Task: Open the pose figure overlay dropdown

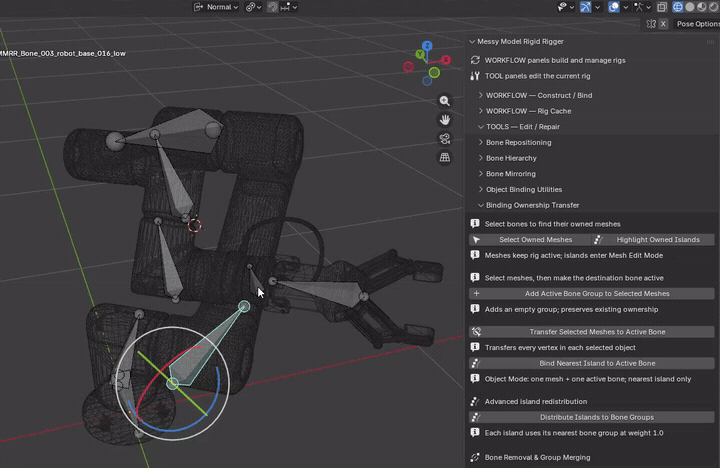Action: click(x=642, y=7)
